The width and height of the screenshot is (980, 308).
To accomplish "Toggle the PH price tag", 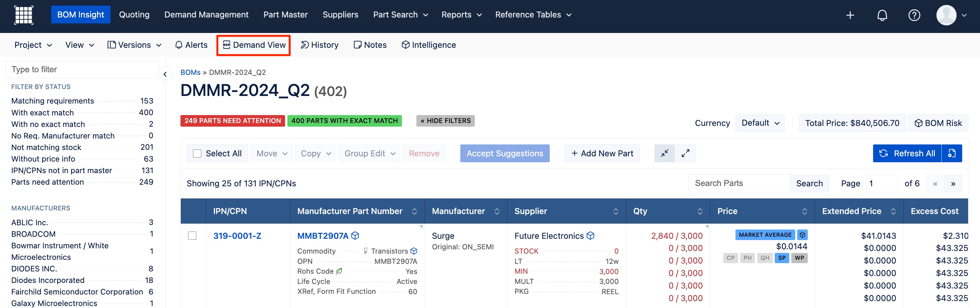I will coord(747,258).
